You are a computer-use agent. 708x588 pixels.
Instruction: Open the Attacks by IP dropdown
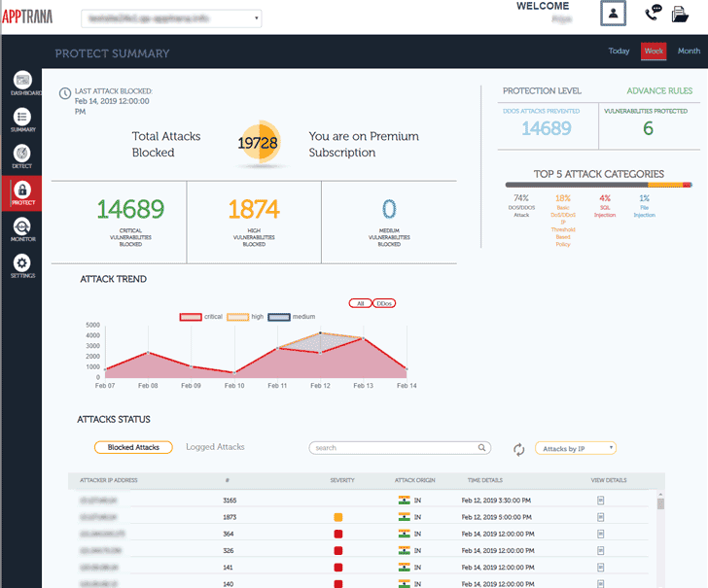pos(576,448)
